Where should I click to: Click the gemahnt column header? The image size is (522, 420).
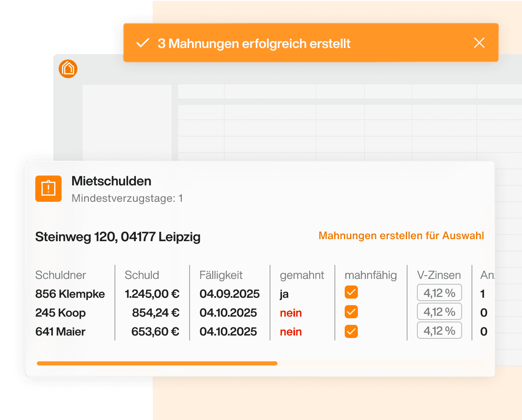(302, 275)
